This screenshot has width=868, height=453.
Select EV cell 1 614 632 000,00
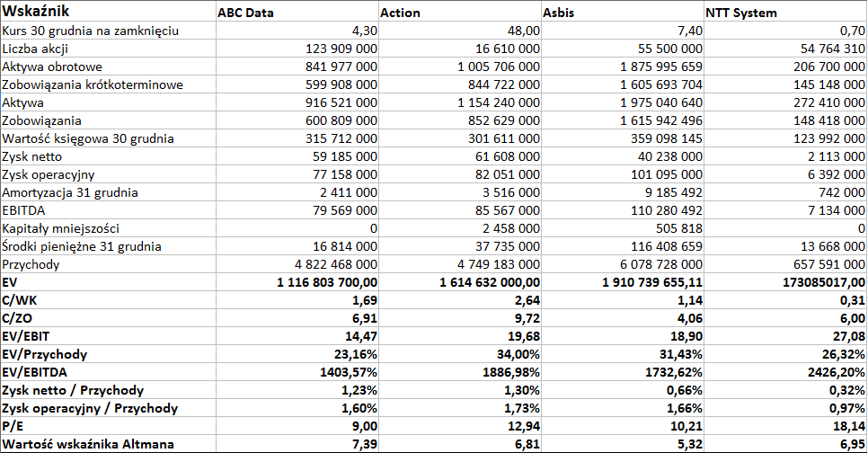coord(460,282)
